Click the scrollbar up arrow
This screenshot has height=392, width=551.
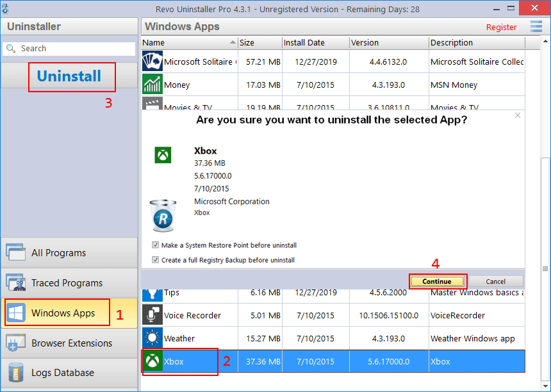[546, 42]
